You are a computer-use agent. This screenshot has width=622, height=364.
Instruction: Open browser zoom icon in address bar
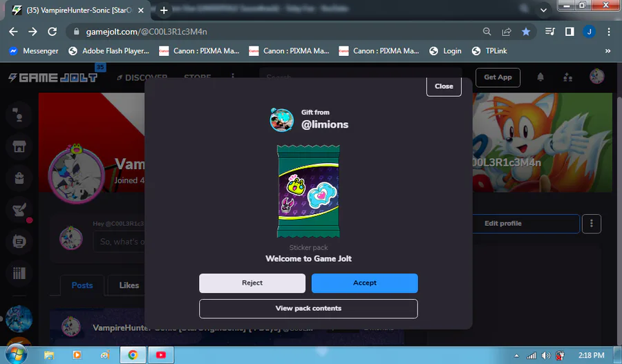(487, 32)
